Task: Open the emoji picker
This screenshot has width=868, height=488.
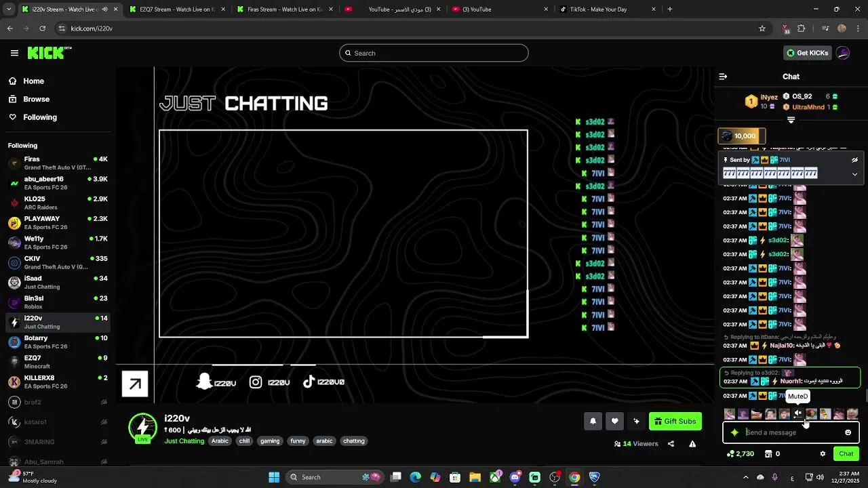Action: [x=848, y=432]
